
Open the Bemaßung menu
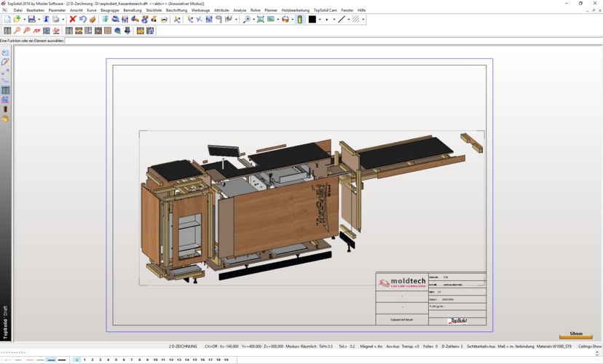133,10
